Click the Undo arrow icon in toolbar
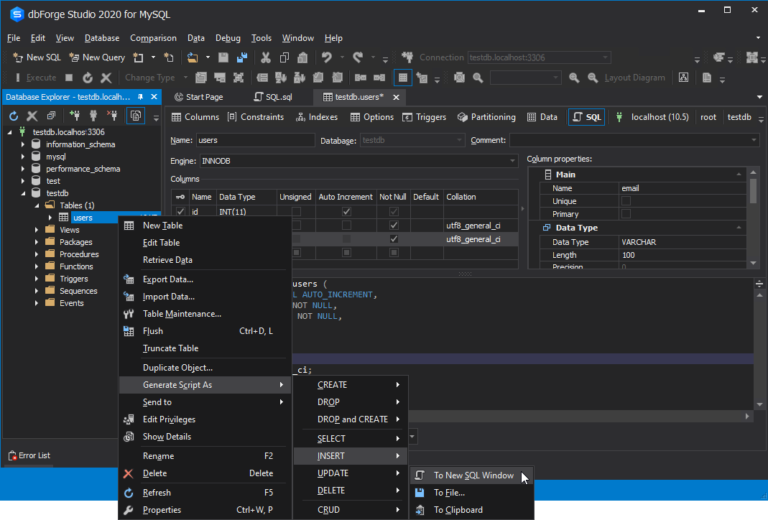The height and width of the screenshot is (520, 768). (327, 58)
